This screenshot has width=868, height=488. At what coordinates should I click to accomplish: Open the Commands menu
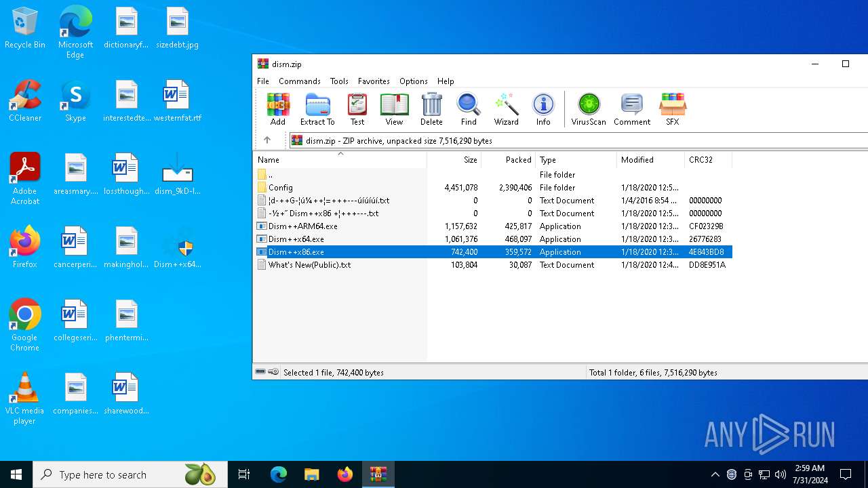point(300,81)
